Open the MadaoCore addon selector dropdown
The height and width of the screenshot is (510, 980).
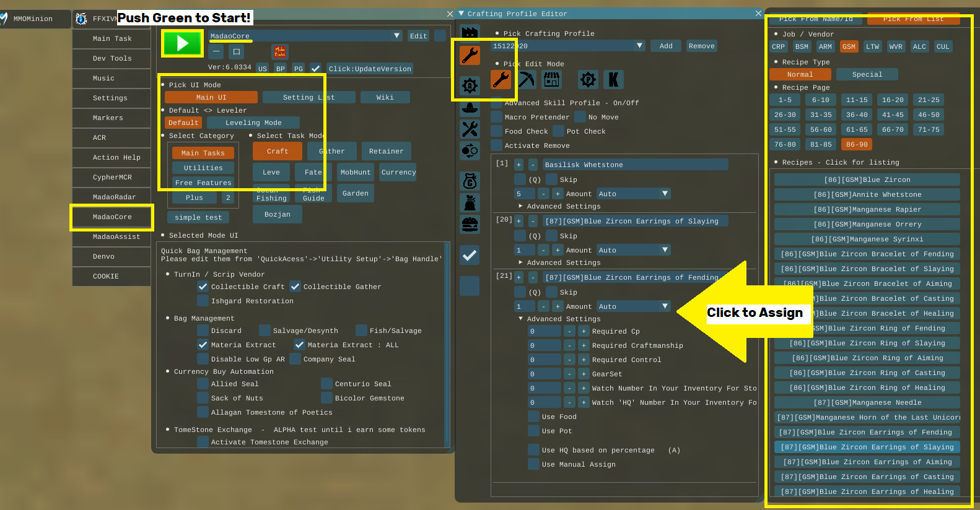[x=396, y=36]
